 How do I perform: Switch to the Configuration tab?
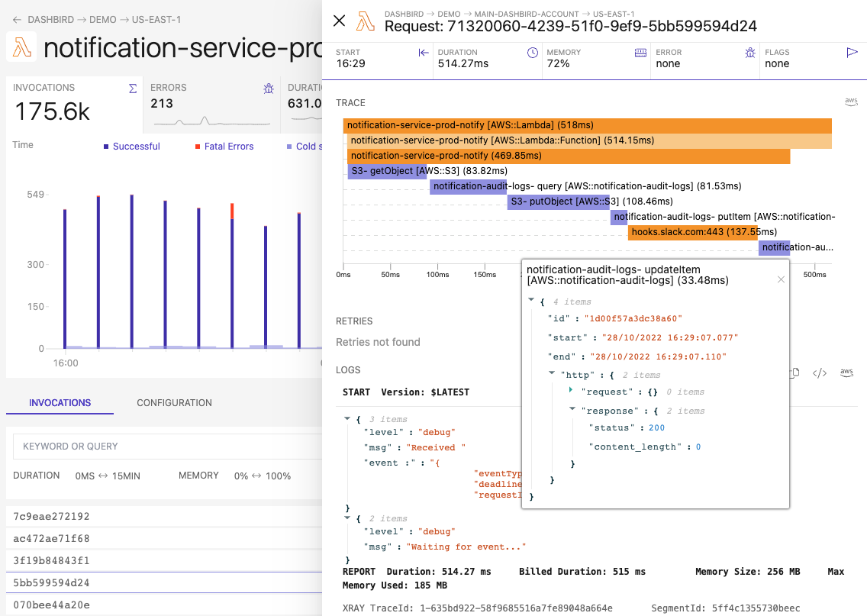[174, 403]
